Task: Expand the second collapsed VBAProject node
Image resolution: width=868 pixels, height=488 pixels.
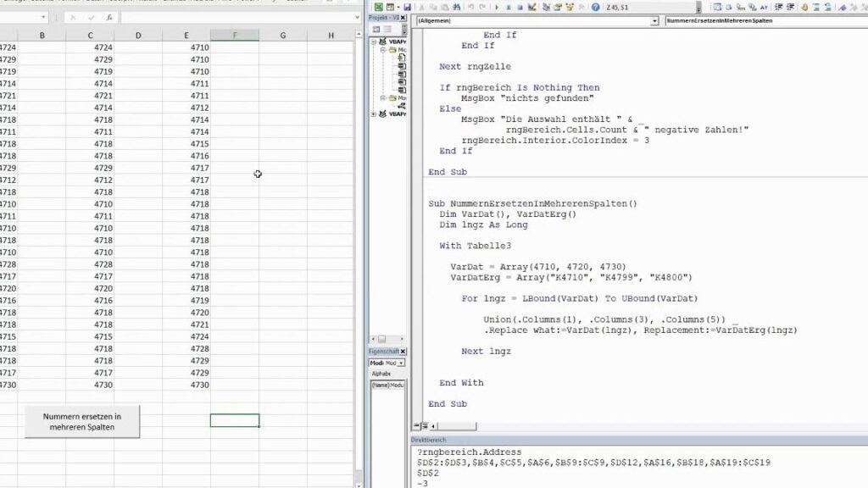Action: pyautogui.click(x=374, y=114)
